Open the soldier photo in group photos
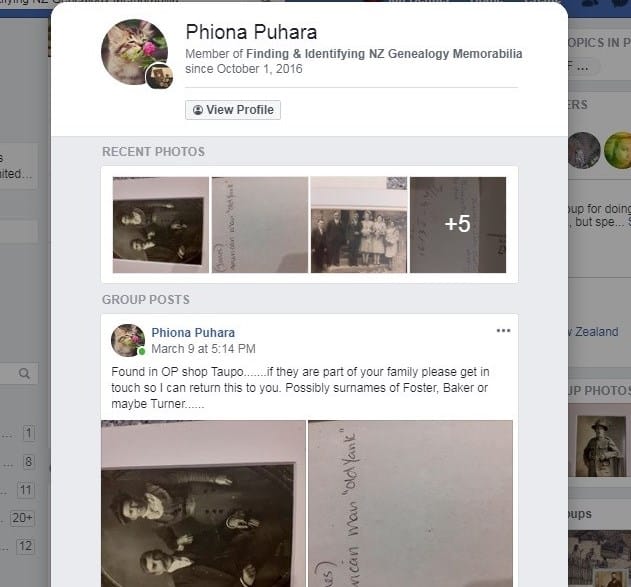631x587 pixels. coord(599,446)
